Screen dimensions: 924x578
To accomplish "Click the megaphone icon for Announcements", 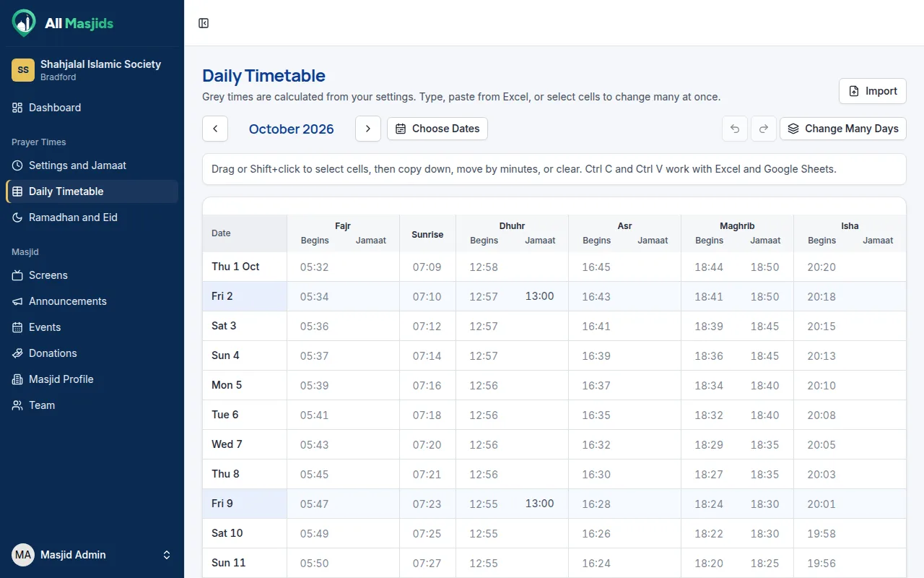I will tap(17, 301).
